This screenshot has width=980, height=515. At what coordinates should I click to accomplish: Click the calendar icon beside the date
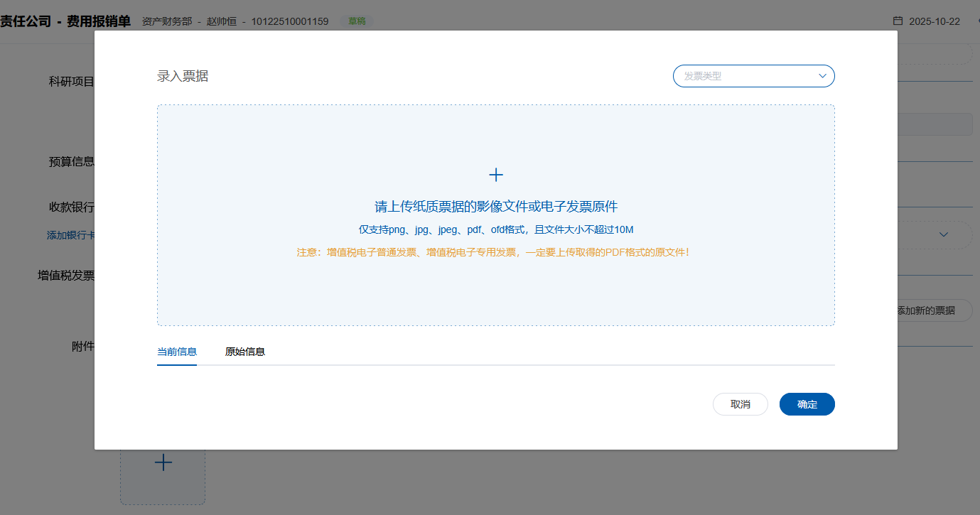click(898, 21)
